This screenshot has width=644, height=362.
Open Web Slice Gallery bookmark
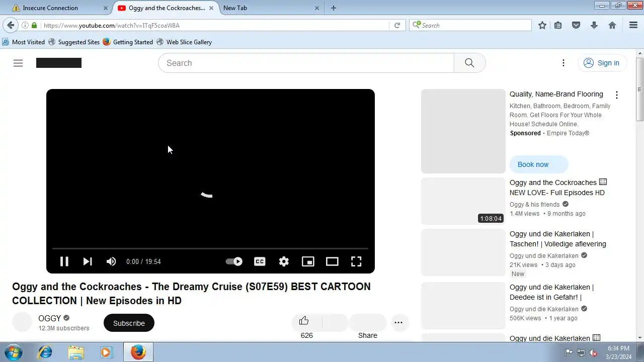coord(184,42)
